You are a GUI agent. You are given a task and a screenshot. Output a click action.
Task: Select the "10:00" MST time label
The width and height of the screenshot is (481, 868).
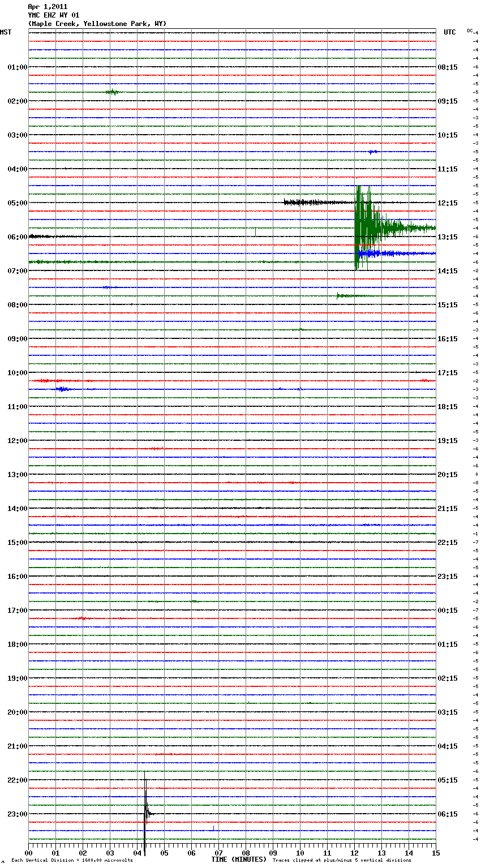[x=18, y=373]
